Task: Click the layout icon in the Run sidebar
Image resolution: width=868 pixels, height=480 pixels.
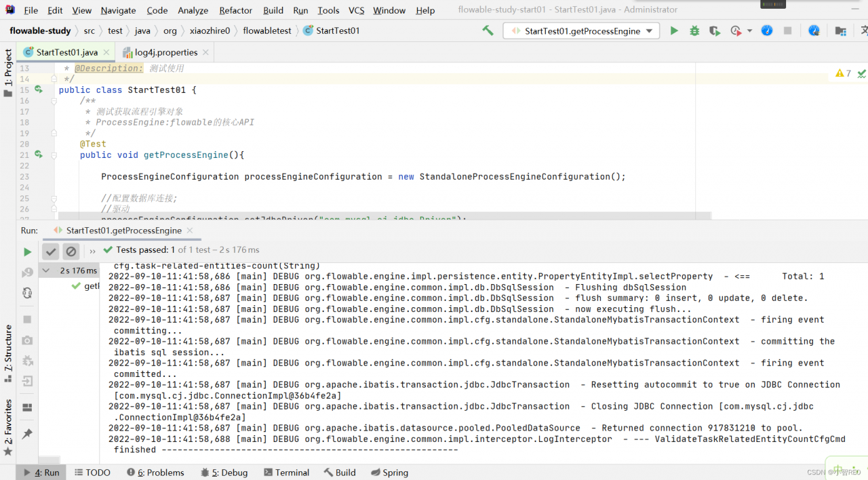Action: click(x=27, y=407)
